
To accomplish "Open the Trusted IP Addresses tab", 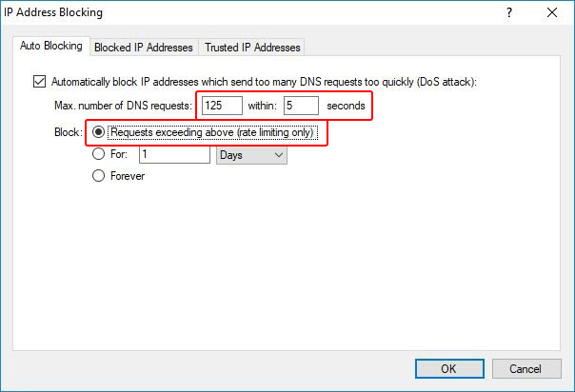I will tap(252, 48).
